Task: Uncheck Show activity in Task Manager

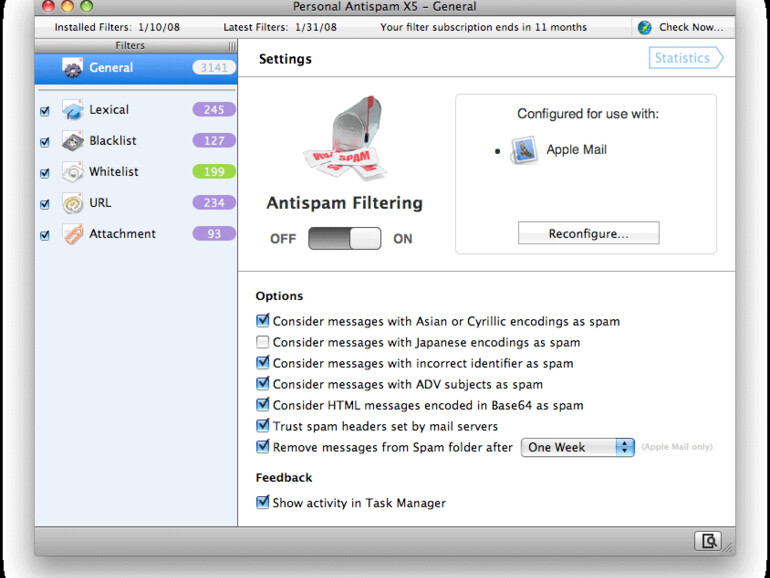Action: tap(263, 502)
